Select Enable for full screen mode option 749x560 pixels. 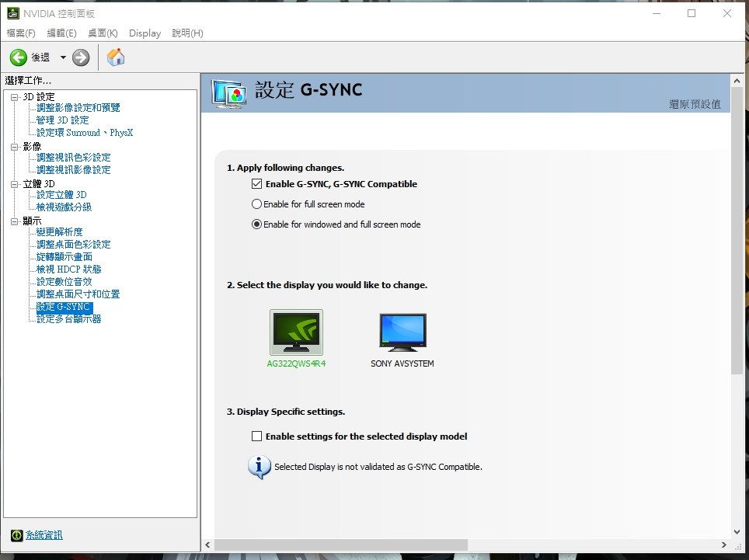[255, 204]
